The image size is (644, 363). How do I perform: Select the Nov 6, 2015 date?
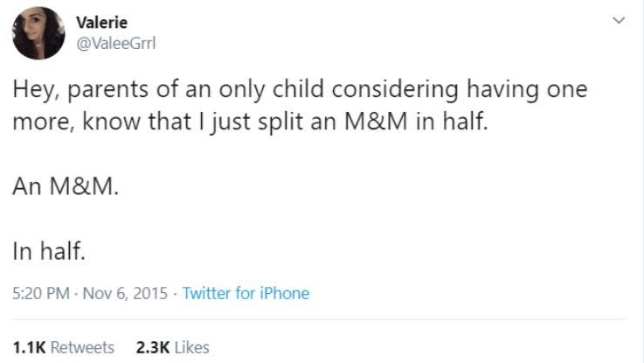(125, 294)
